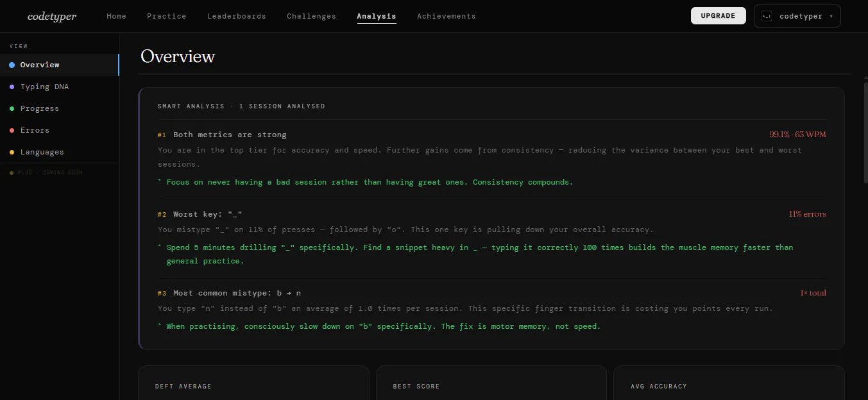Click 'You type "n" instead of "b"' description
Screen dimensions: 868x400
(465, 308)
